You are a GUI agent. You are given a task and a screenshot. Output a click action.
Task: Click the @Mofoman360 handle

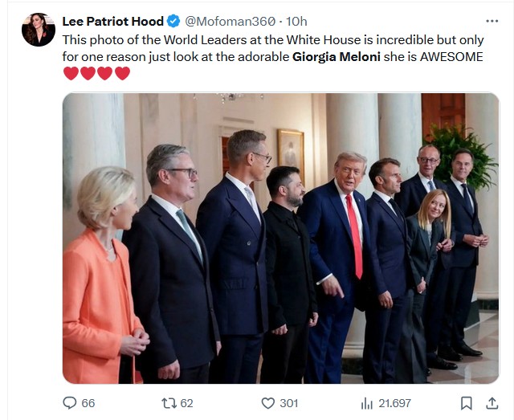pos(230,22)
